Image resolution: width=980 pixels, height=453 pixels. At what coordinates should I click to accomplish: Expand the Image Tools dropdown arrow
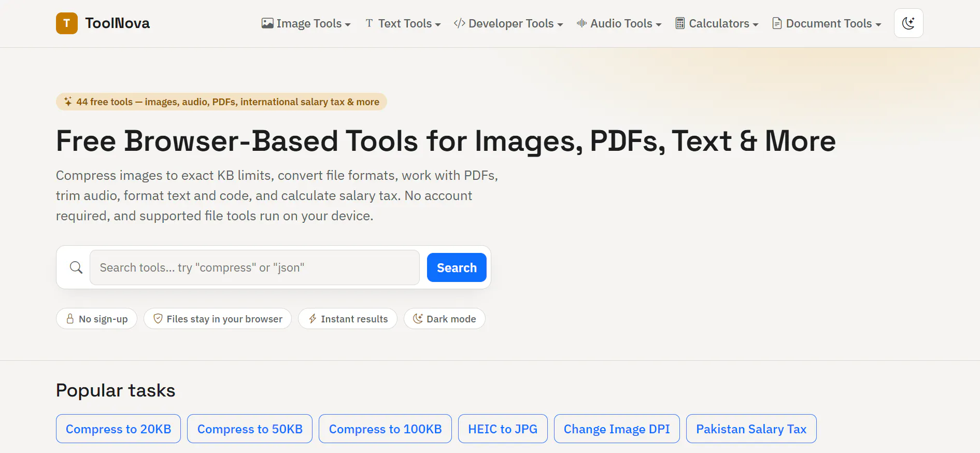348,24
